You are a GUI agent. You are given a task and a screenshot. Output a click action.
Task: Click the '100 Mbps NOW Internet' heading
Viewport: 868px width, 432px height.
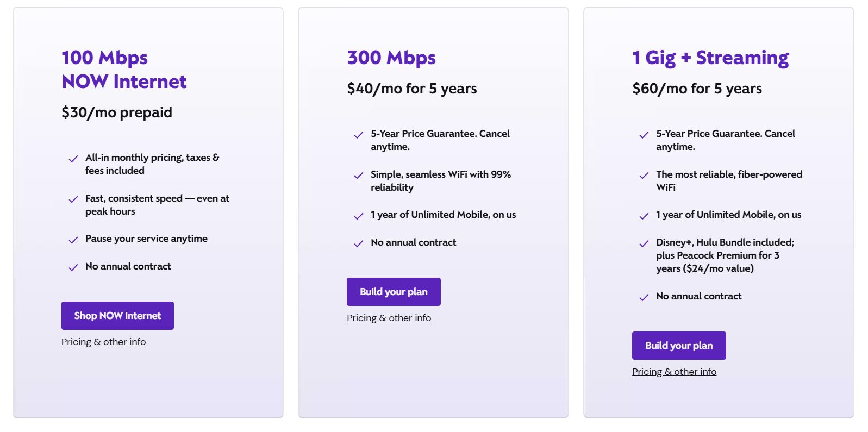click(x=123, y=70)
